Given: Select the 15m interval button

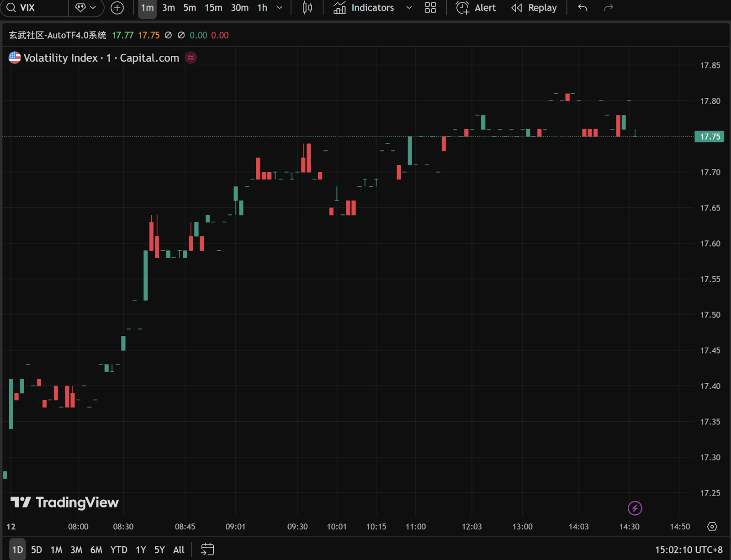Looking at the screenshot, I should coord(213,8).
